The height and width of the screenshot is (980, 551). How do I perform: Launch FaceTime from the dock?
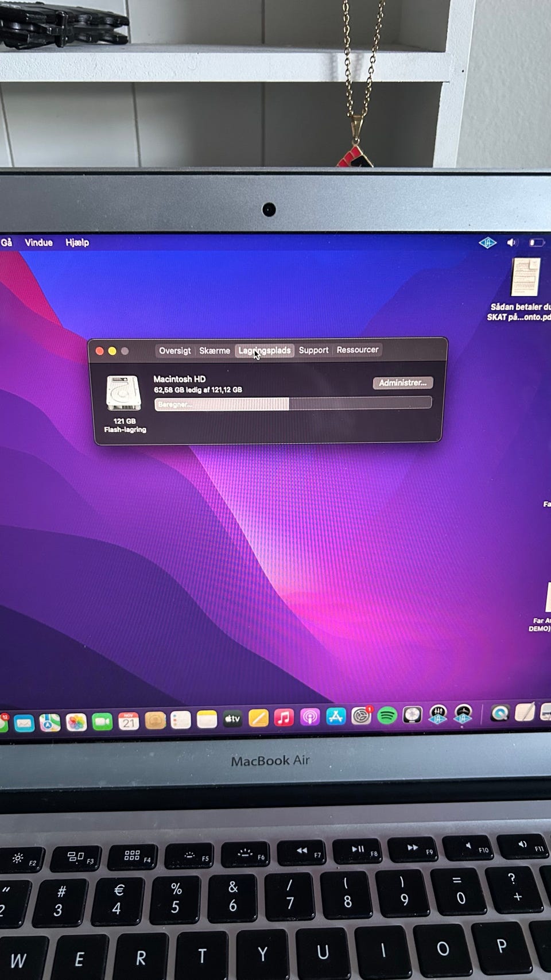pyautogui.click(x=102, y=721)
